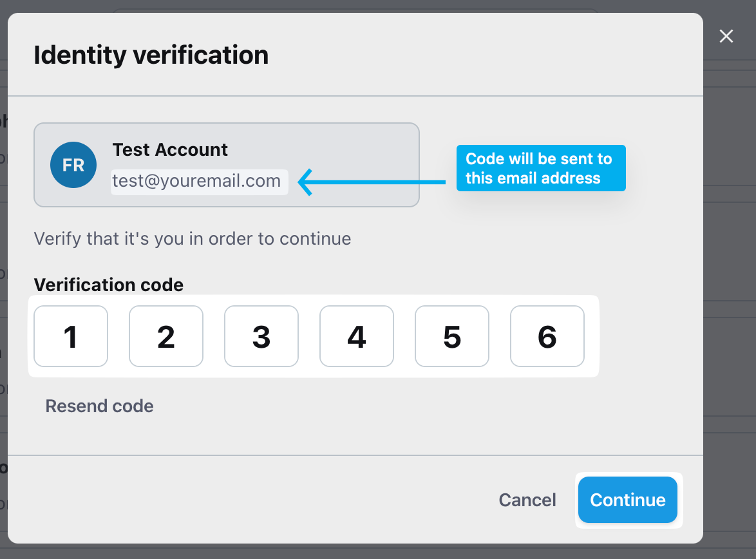Focus the fifth code box showing 5
Image resolution: width=756 pixels, height=559 pixels.
(x=452, y=336)
